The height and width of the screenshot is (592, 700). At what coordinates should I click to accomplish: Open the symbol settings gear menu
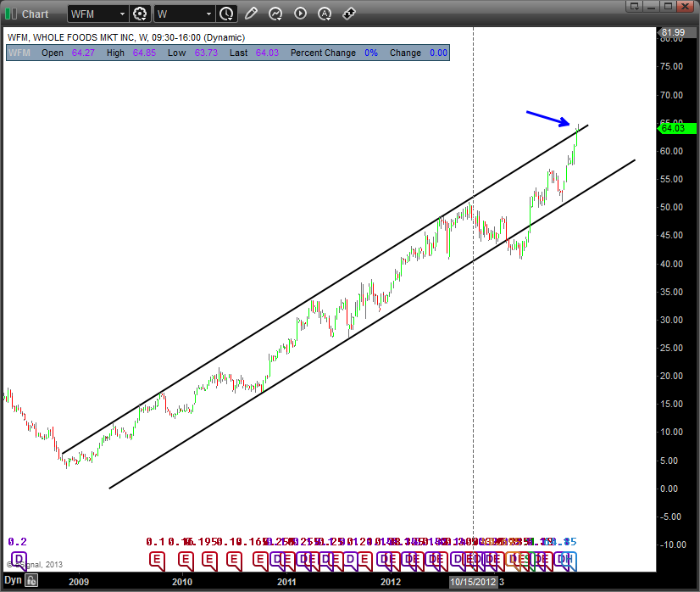point(140,14)
